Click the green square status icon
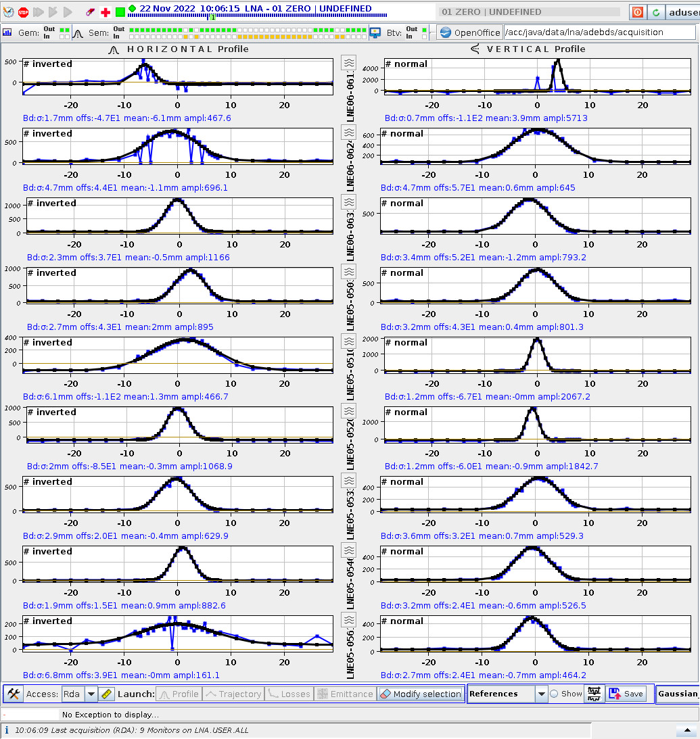Viewport: 700px width, 739px height. 120,11
